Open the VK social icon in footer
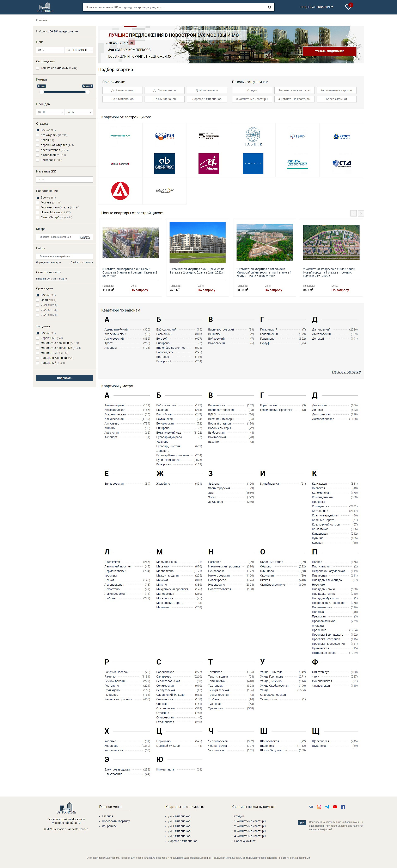Image resolution: width=397 pixels, height=868 pixels. (x=311, y=807)
